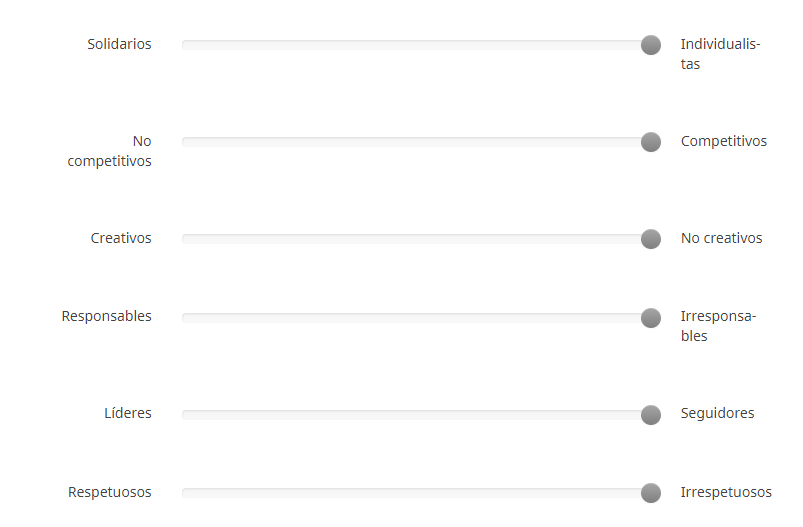Screen dimensions: 803x527
Task: Click the Creativos–No creativos slider handle
Action: 651,239
